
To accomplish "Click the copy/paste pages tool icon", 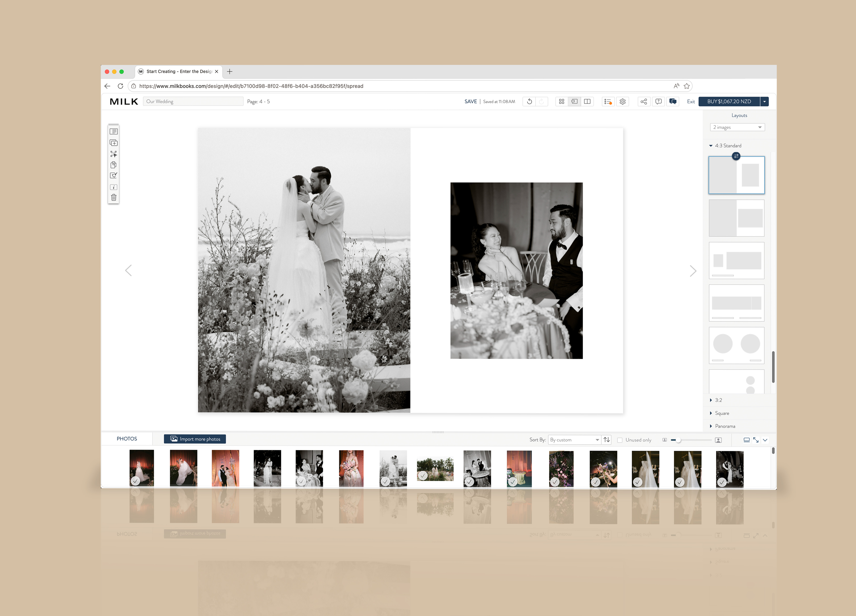I will click(x=114, y=165).
